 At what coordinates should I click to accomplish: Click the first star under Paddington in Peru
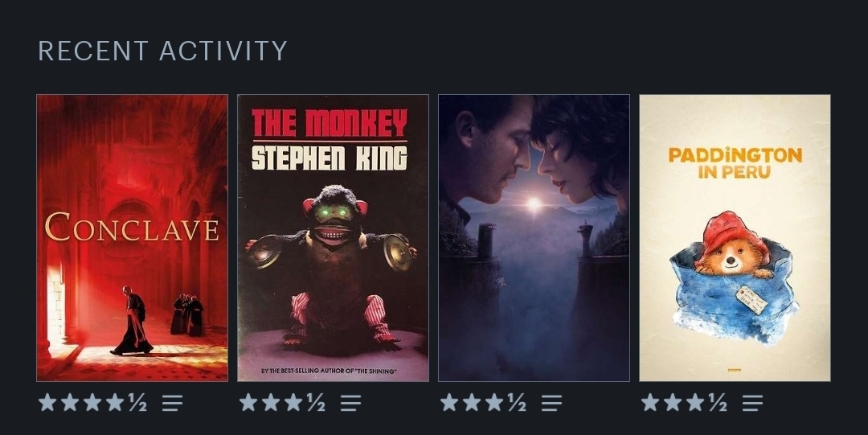click(x=650, y=402)
